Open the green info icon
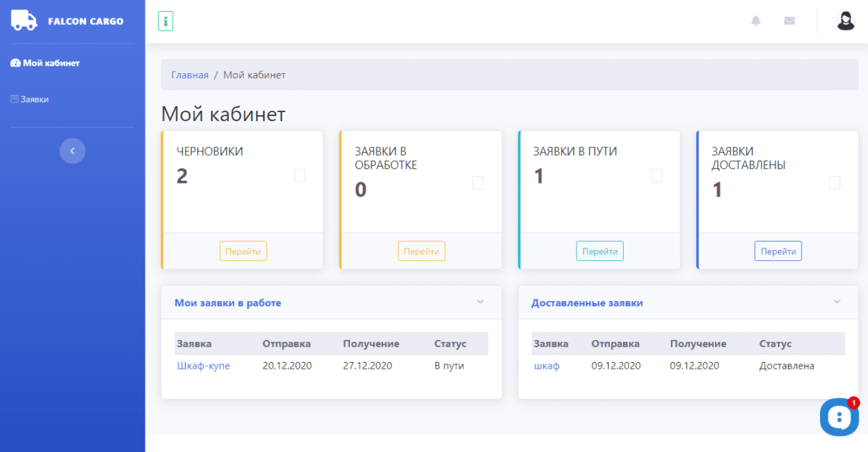The image size is (868, 452). tap(165, 21)
